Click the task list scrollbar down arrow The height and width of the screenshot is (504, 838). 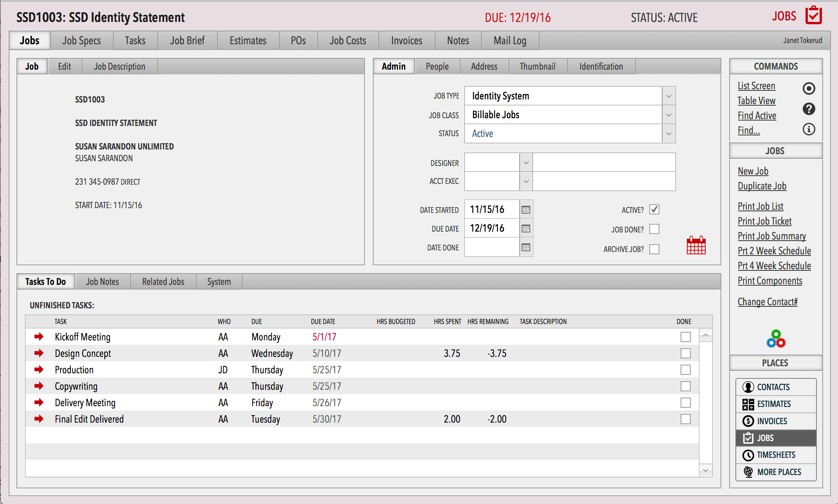[706, 471]
